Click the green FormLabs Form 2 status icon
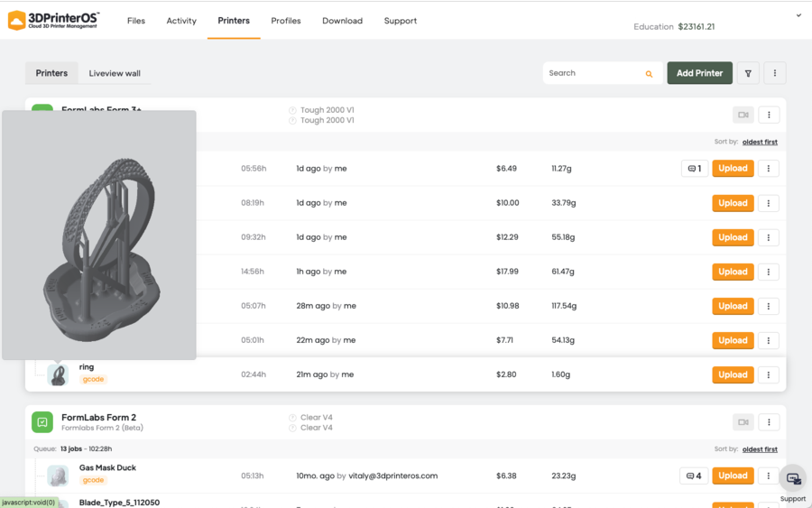This screenshot has height=508, width=812. point(42,421)
